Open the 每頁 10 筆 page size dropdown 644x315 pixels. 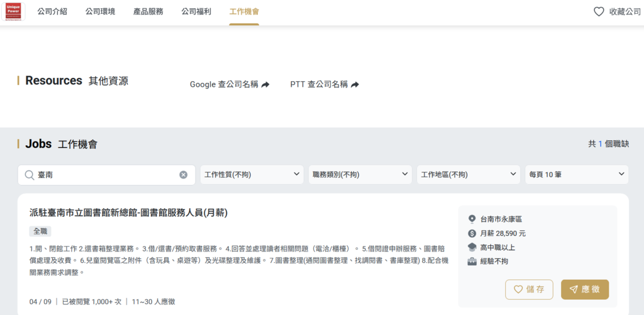[x=577, y=175]
